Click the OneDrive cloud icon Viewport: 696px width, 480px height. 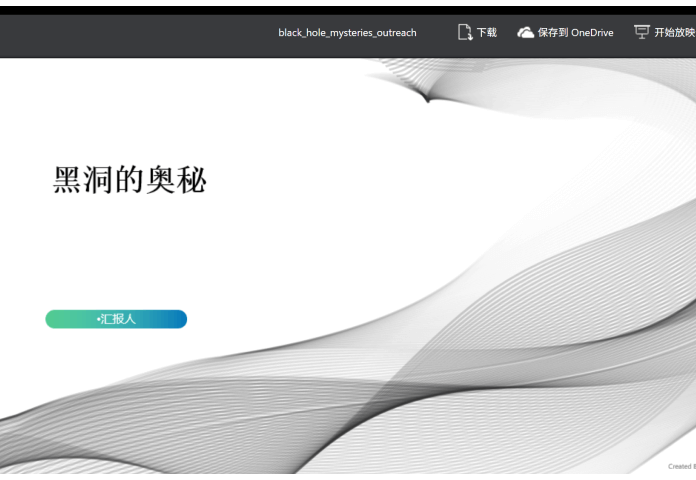526,33
